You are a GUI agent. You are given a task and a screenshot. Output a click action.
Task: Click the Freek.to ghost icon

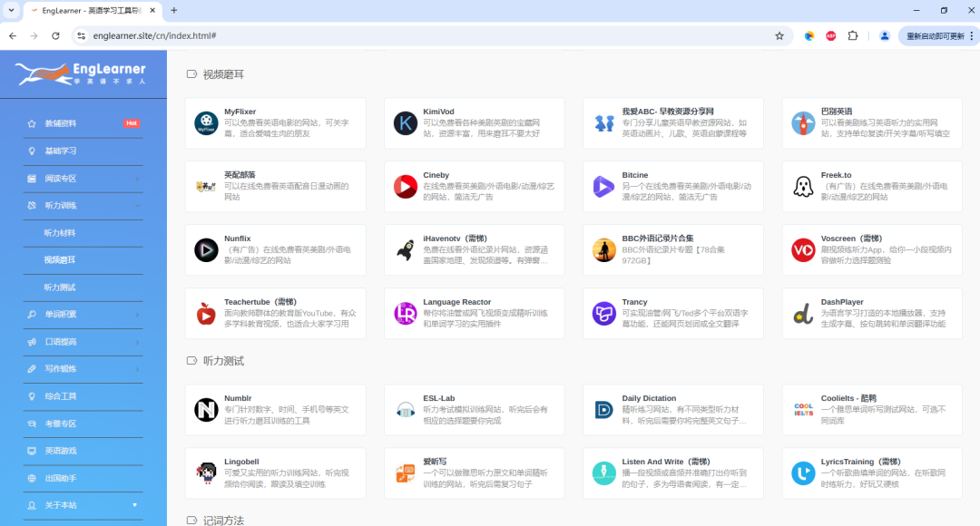tap(803, 186)
